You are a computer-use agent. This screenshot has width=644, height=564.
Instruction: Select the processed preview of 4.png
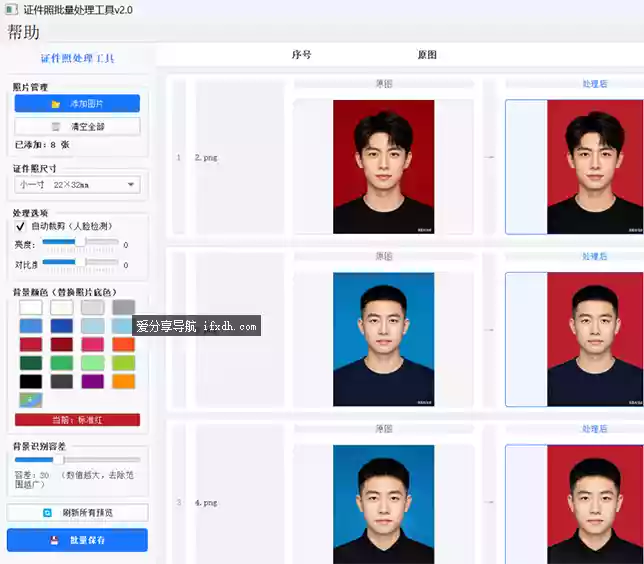(595, 504)
